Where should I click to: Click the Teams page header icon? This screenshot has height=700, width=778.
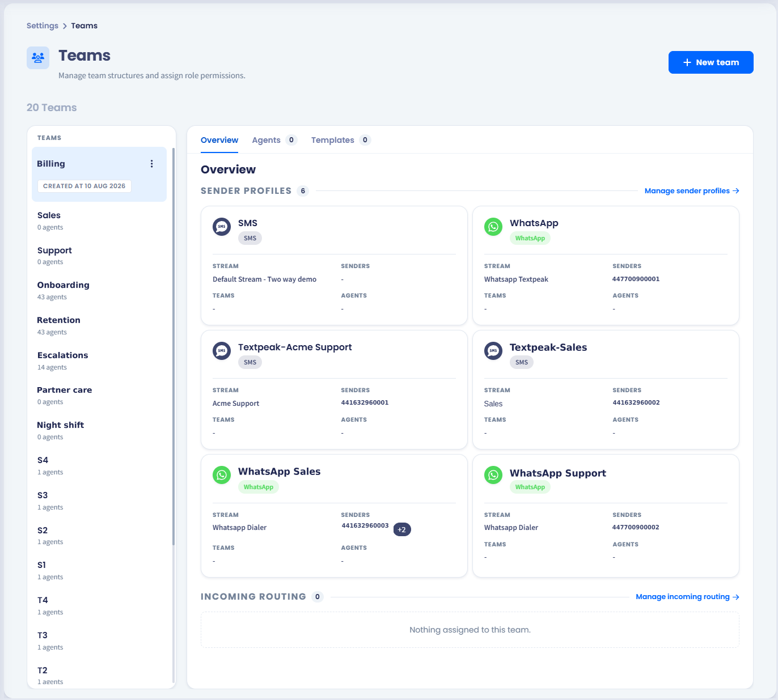tap(38, 58)
